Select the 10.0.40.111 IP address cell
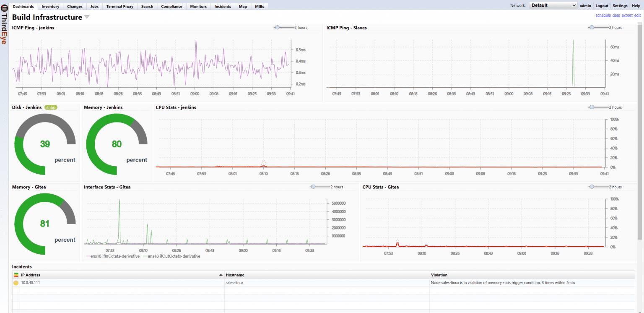The width and height of the screenshot is (644, 313). tap(122, 283)
